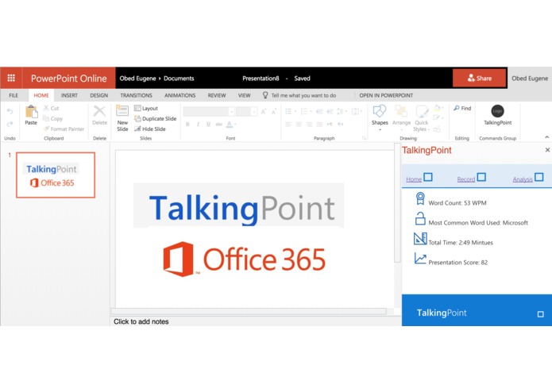552x392 pixels.
Task: Toggle Underline formatting
Action: point(208,124)
